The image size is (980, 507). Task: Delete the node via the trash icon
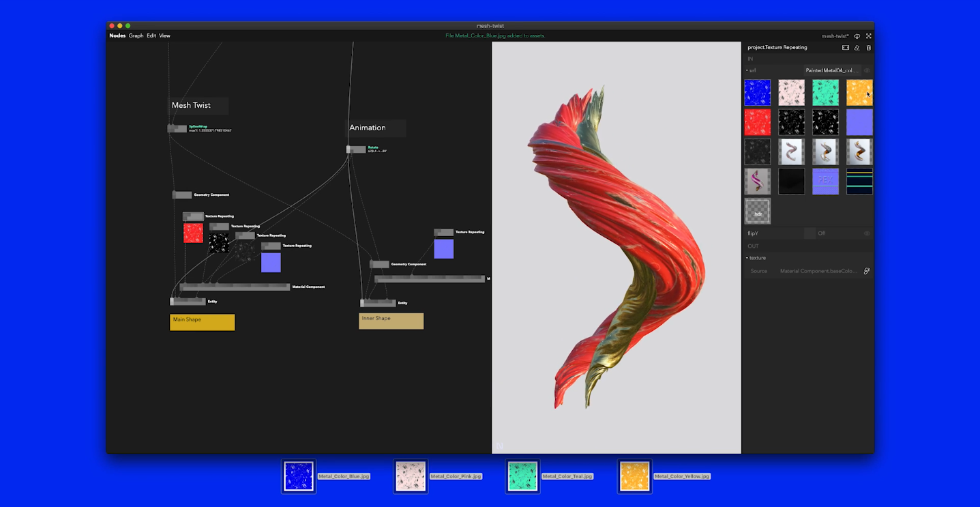[869, 48]
